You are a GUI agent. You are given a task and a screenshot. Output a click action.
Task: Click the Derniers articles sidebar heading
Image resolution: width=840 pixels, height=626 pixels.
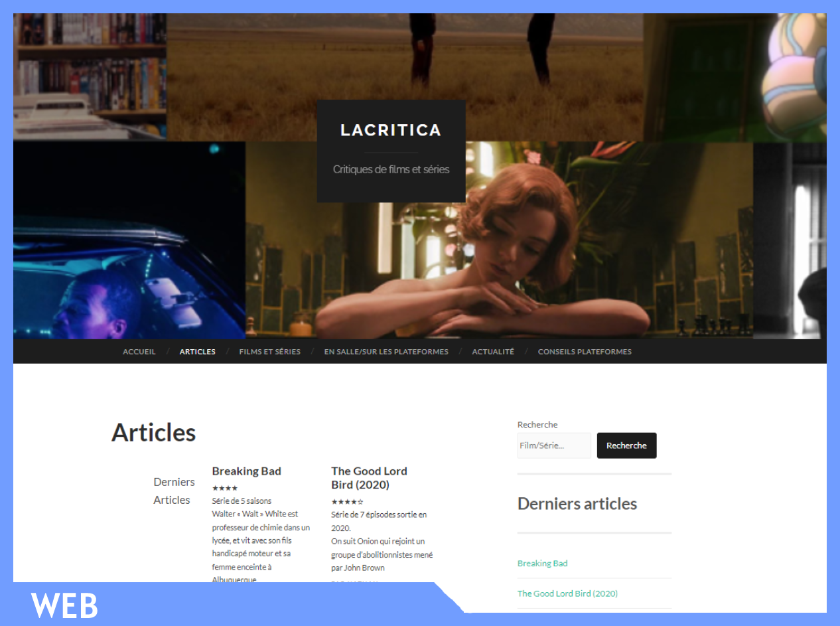[577, 504]
